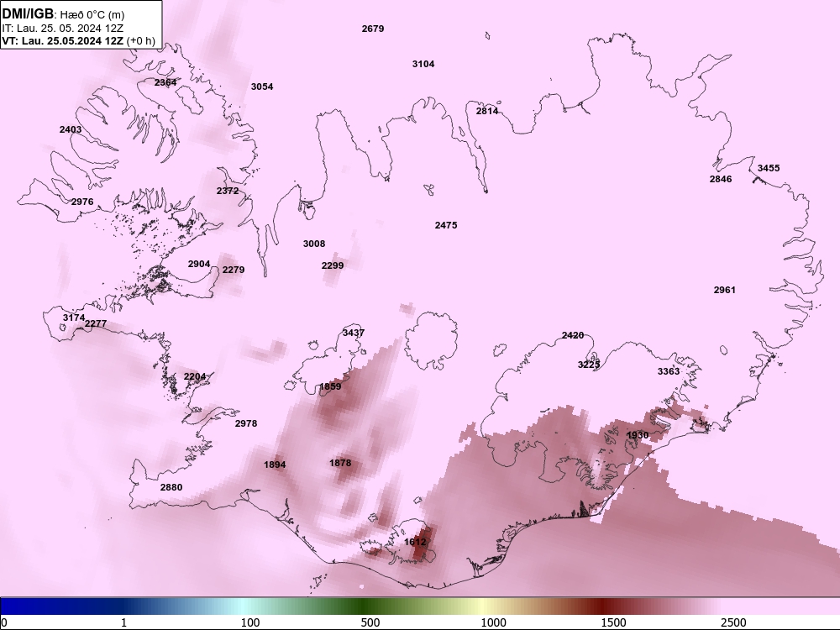The height and width of the screenshot is (630, 840).
Task: Click the map value 2679
Action: click(373, 29)
